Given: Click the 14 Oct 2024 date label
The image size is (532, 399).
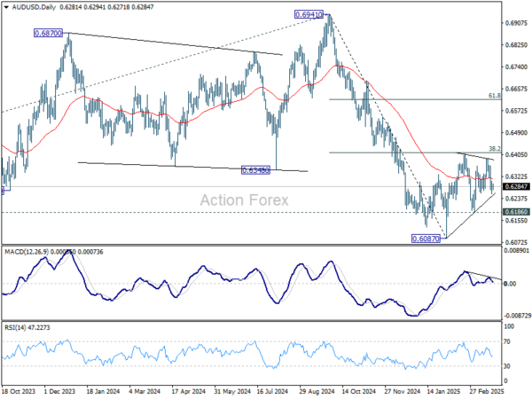Looking at the screenshot, I should click(x=358, y=392).
